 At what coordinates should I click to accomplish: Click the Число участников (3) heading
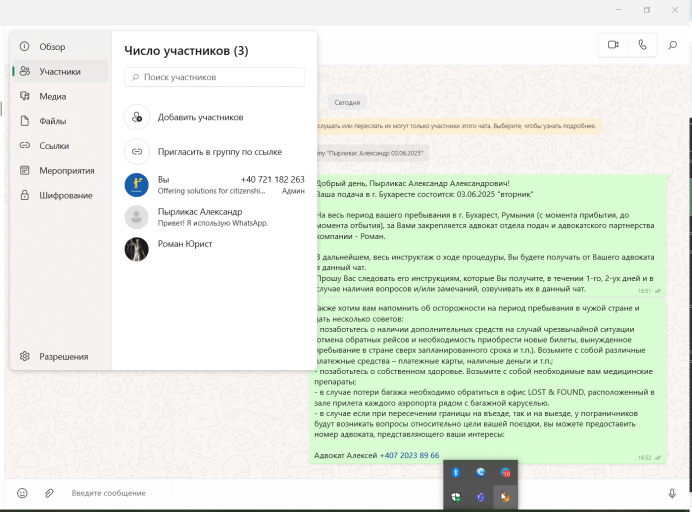186,51
